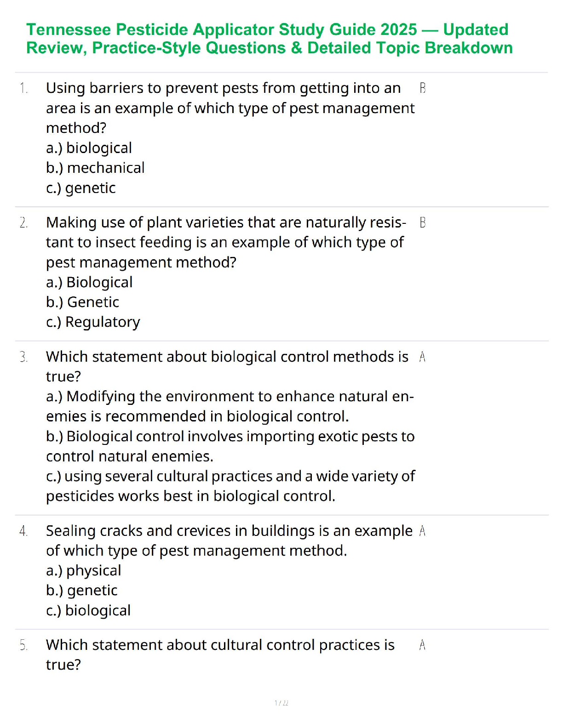The height and width of the screenshot is (728, 563).
Task: Select option 'c.) biological' in question 4
Action: tap(88, 610)
